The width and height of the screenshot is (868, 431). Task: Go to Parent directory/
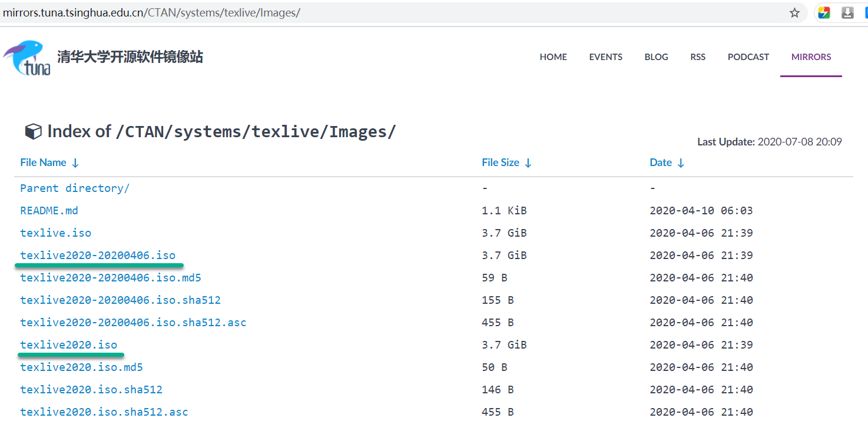(x=75, y=188)
